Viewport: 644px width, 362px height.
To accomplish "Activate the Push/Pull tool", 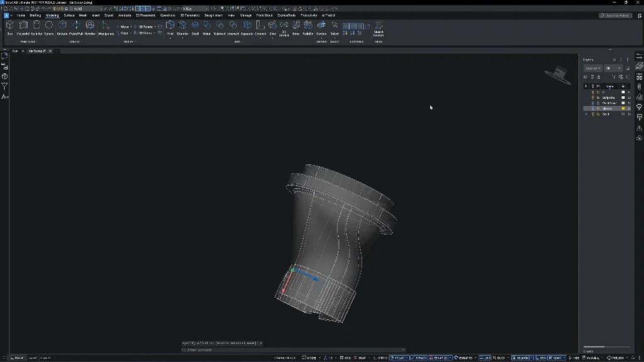I will pyautogui.click(x=76, y=28).
